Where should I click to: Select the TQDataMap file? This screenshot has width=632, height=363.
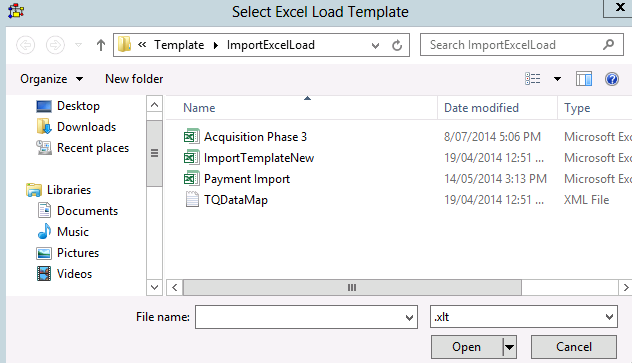pyautogui.click(x=236, y=200)
